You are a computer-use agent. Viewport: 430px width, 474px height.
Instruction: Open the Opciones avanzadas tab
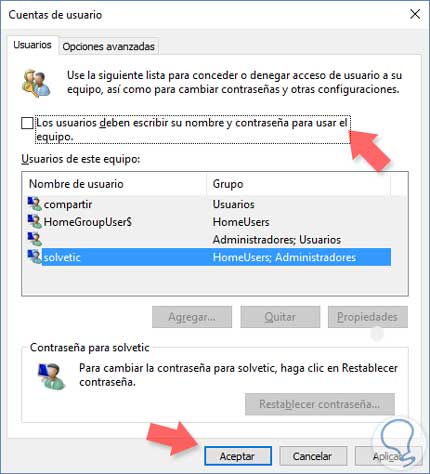pos(108,46)
